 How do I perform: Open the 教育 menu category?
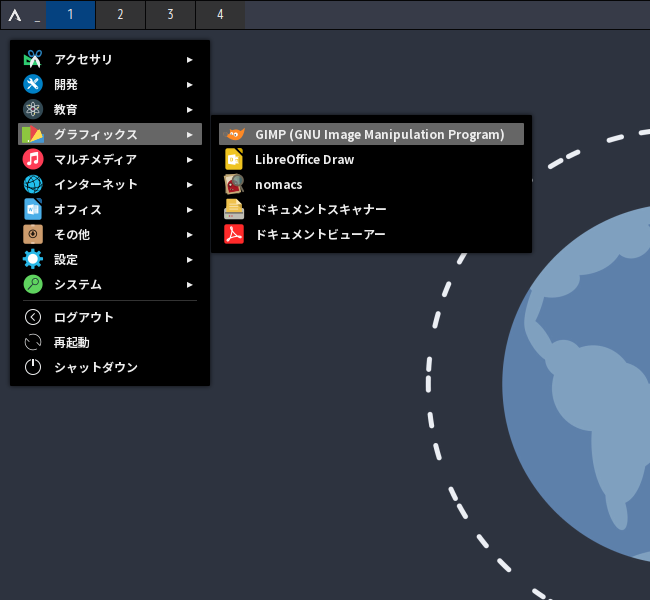pyautogui.click(x=66, y=109)
